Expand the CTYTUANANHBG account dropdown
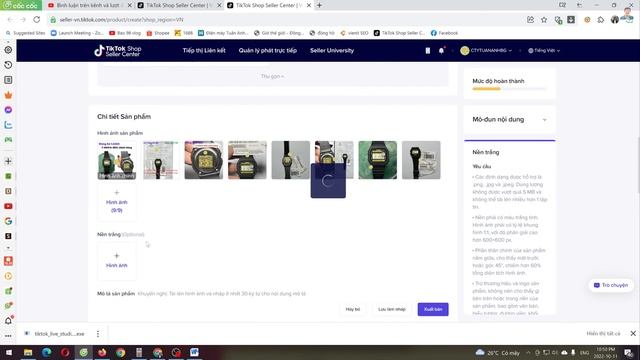Screen dimensions: 640x360 tap(486, 51)
